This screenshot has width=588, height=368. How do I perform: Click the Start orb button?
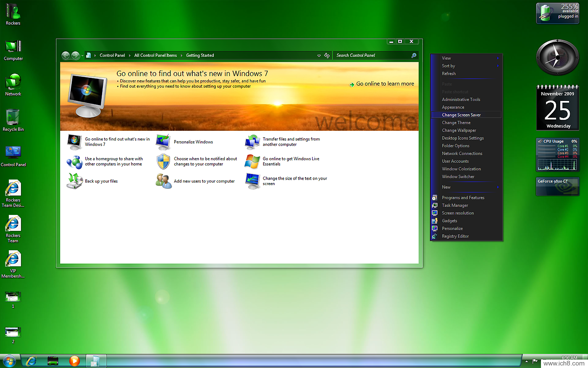pyautogui.click(x=8, y=361)
